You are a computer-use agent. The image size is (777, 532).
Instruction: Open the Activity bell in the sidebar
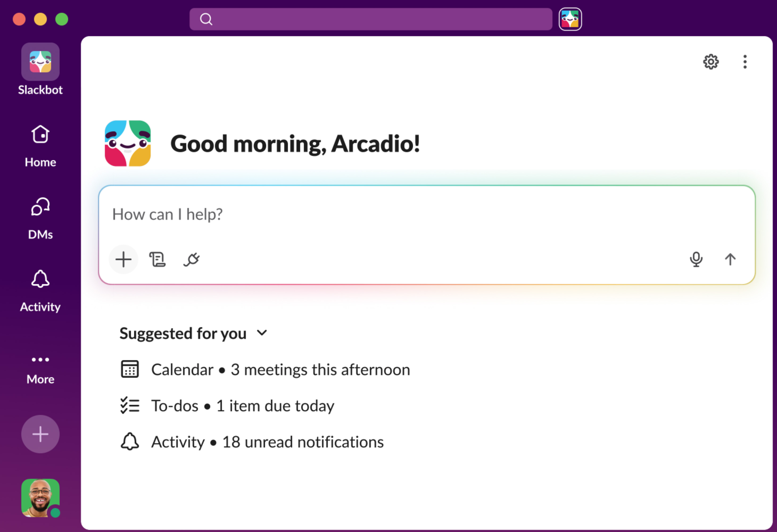(40, 291)
